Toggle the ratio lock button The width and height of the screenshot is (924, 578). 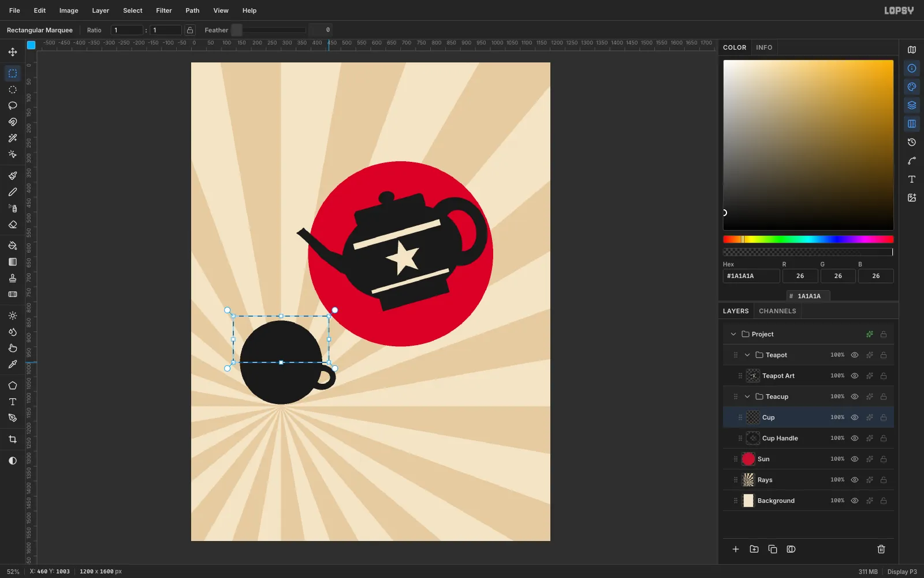190,30
